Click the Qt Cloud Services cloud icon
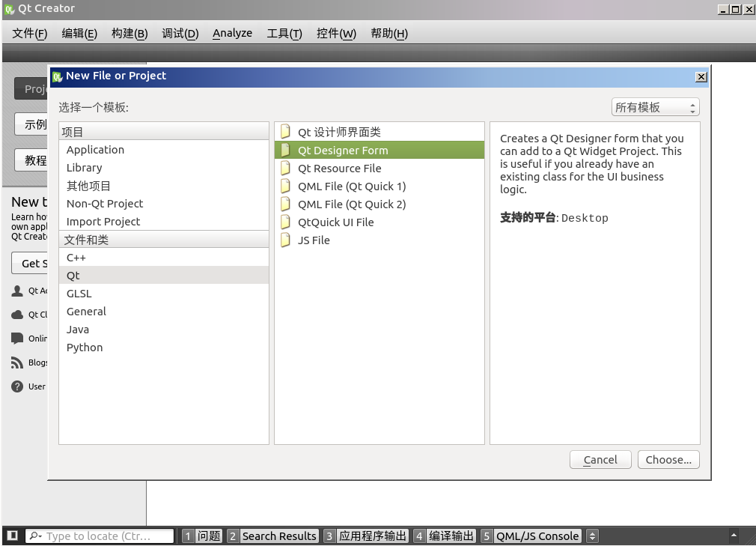Image resolution: width=756 pixels, height=546 pixels. 17,315
